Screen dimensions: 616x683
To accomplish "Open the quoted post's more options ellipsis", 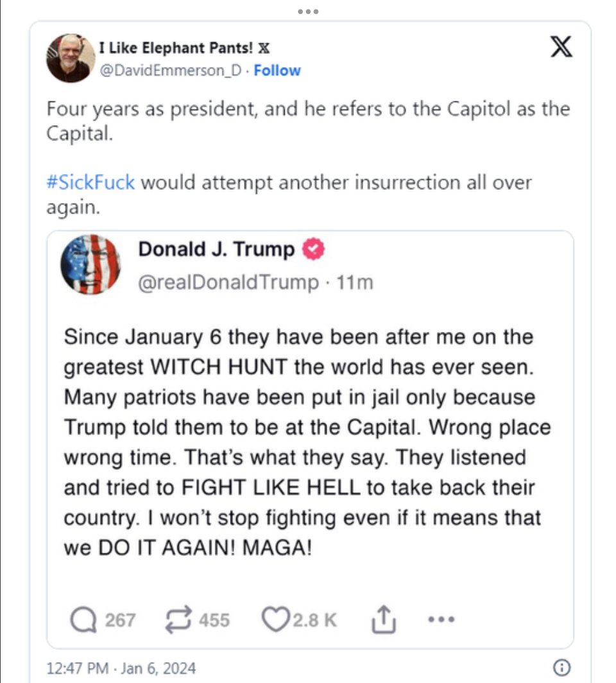I will click(x=440, y=619).
